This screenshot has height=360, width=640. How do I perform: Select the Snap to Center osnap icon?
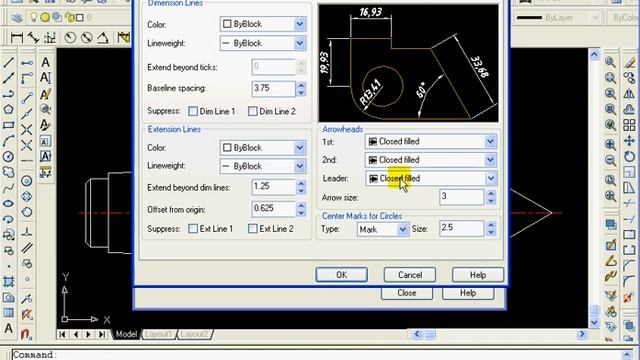click(x=27, y=180)
